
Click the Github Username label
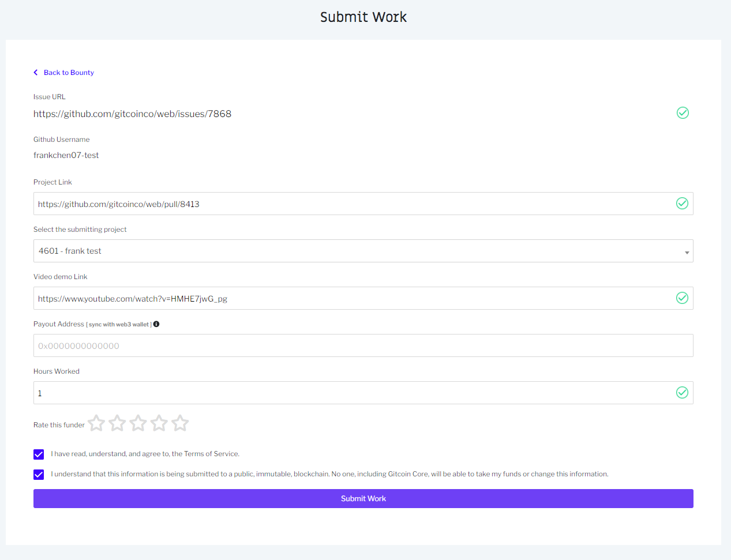pyautogui.click(x=61, y=140)
